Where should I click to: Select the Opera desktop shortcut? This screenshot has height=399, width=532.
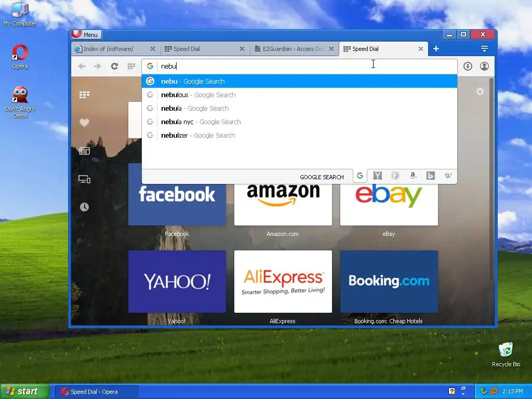(x=20, y=57)
